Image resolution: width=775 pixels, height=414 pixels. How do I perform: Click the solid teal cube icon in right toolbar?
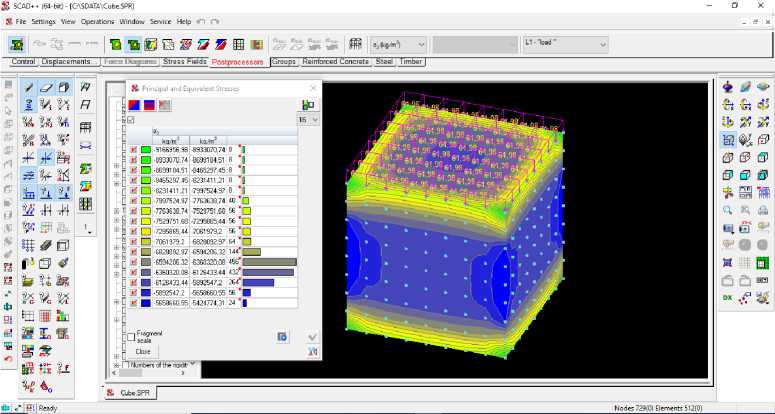[763, 175]
